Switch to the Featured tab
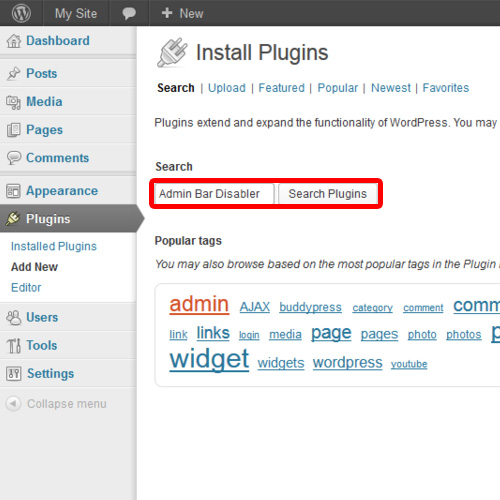500x500 pixels. [x=281, y=88]
